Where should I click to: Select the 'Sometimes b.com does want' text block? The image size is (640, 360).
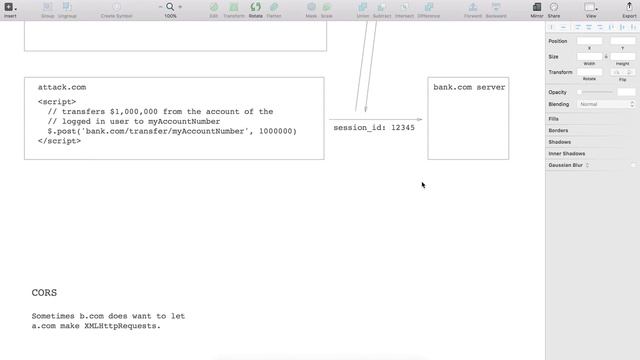[108, 321]
